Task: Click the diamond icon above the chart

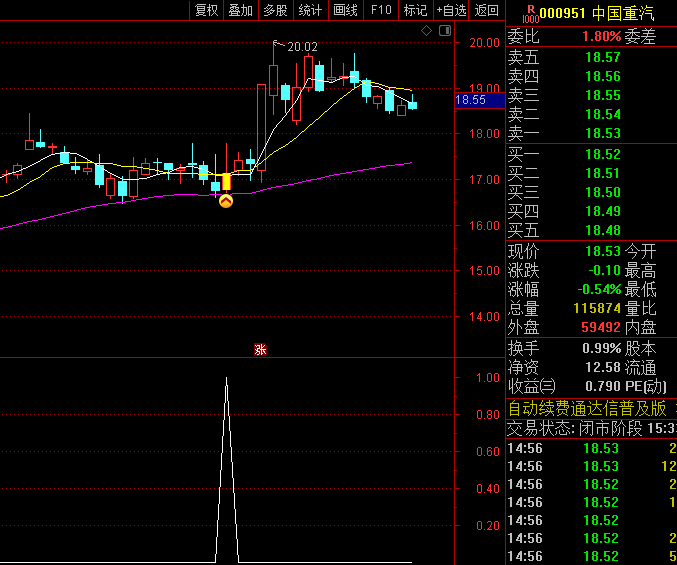Action: (x=427, y=31)
